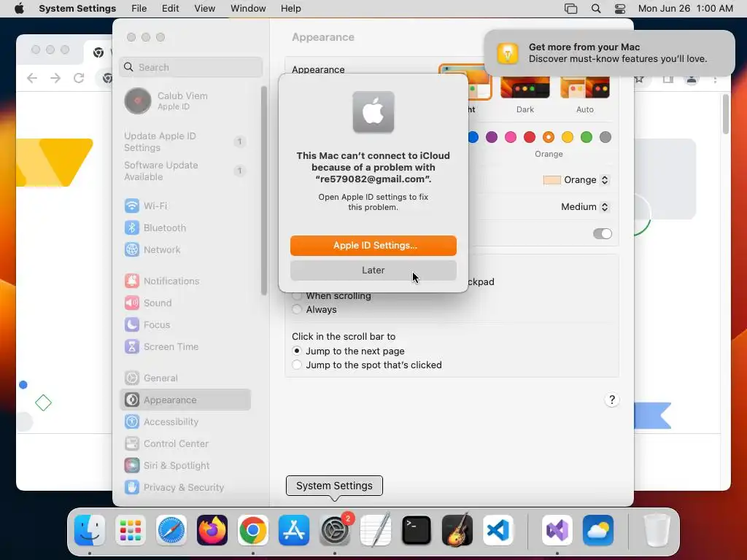Screen dimensions: 747x560
Task: Open Network settings in sidebar
Action: pos(185,249)
